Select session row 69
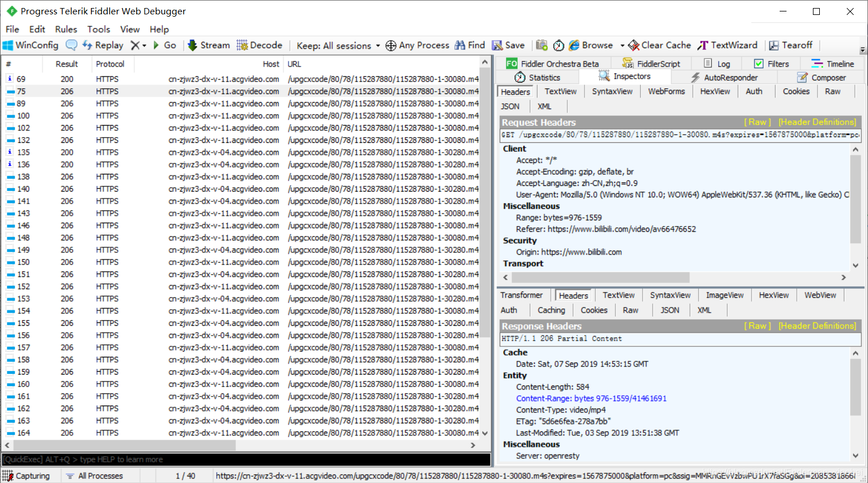This screenshot has width=868, height=483. 242,79
